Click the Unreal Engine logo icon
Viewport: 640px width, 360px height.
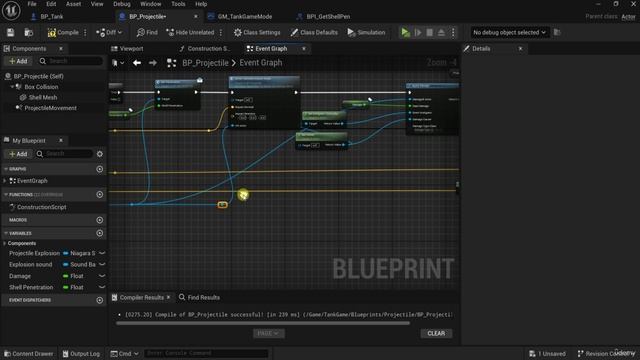[11, 10]
